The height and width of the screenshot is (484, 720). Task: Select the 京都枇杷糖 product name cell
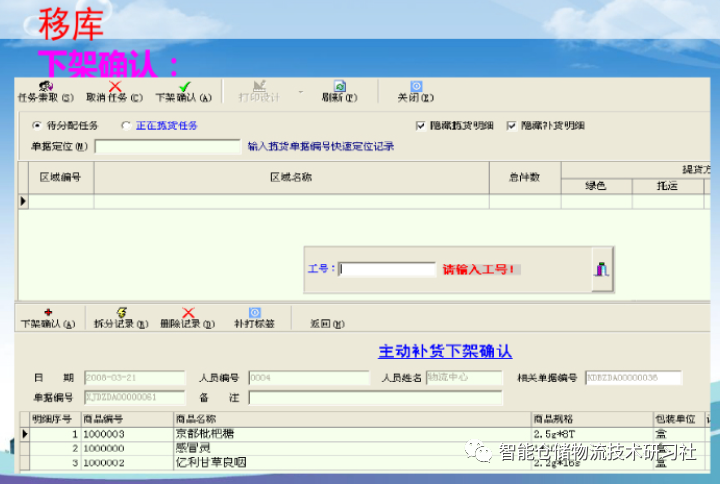(353, 434)
